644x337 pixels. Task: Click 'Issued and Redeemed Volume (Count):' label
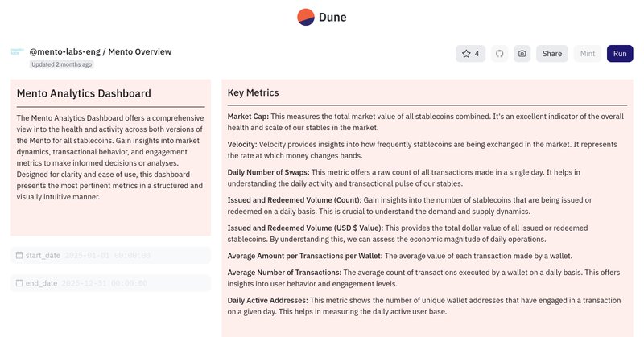click(295, 200)
